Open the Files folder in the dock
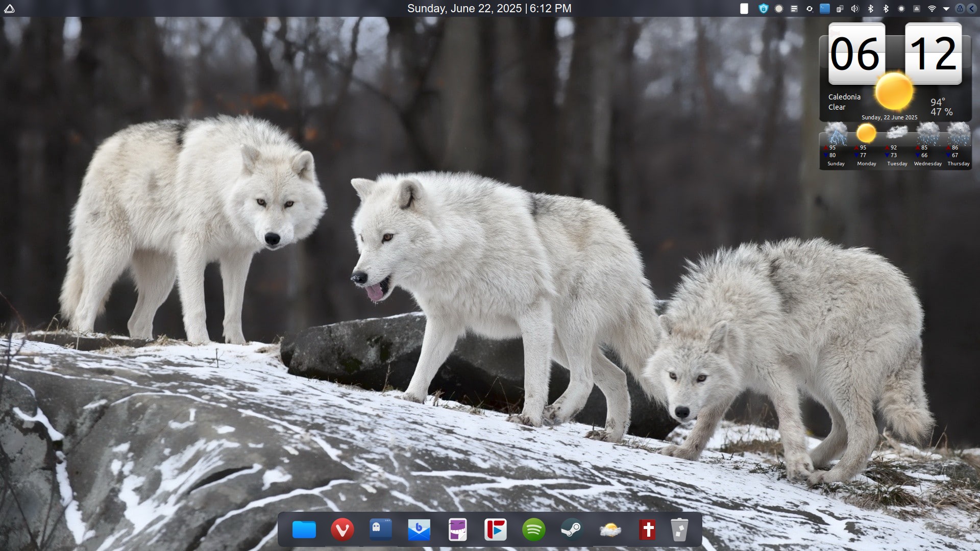The height and width of the screenshot is (551, 980). click(x=304, y=530)
